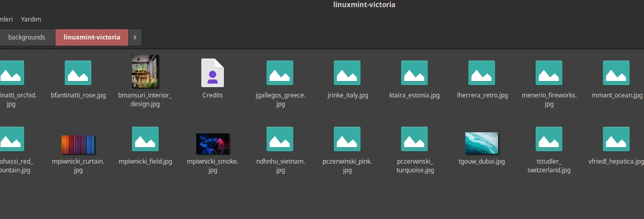644x219 pixels.
Task: Click the pczerwinski_turquoise.jpg file name
Action: (415, 166)
